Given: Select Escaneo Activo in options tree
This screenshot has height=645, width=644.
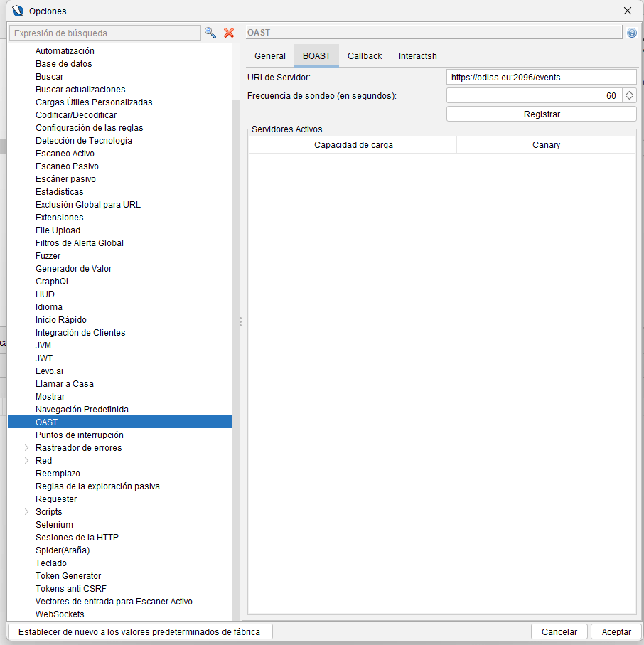Looking at the screenshot, I should click(65, 154).
